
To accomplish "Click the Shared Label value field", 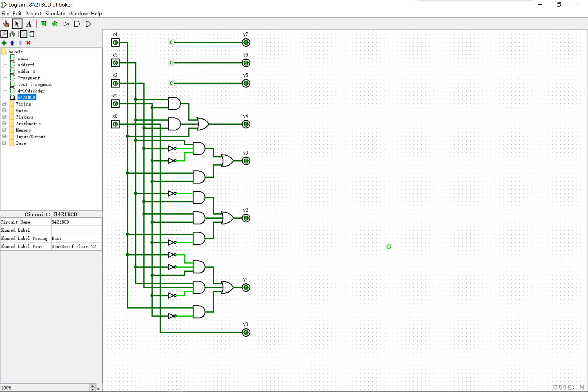I will (x=76, y=230).
